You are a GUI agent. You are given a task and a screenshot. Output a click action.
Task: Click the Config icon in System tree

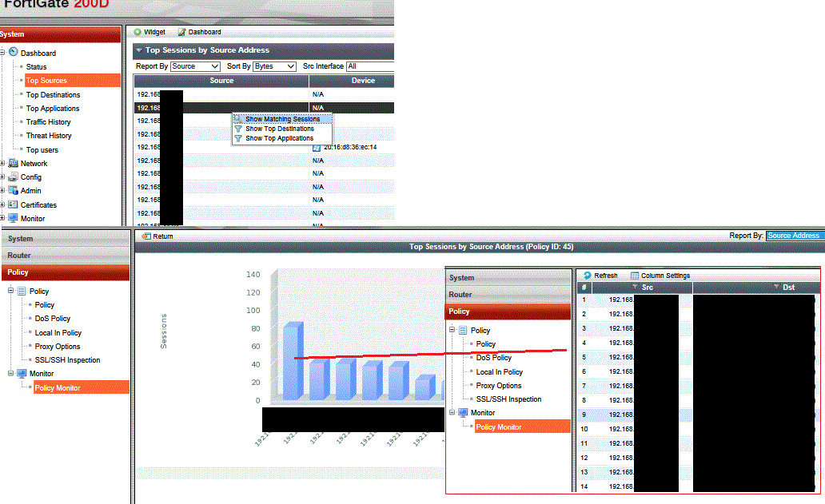(x=13, y=177)
